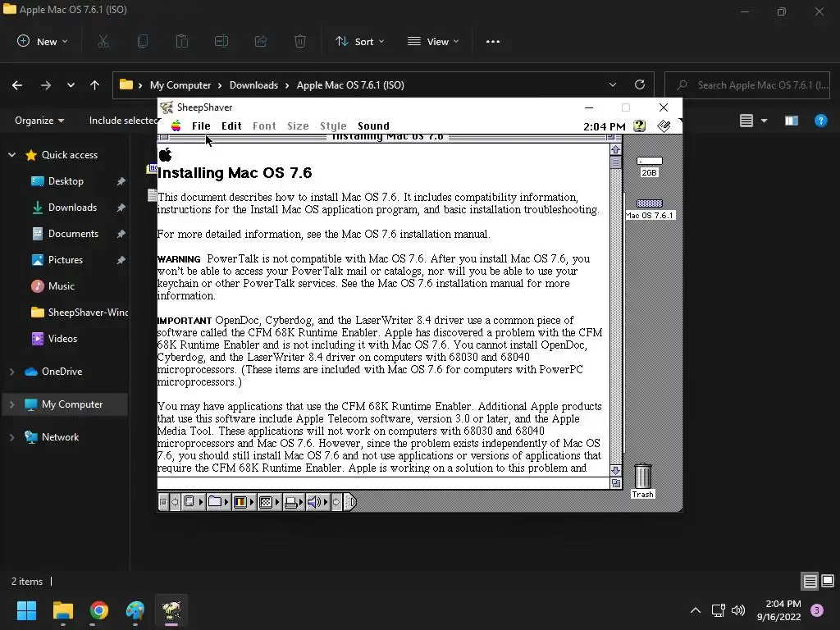Open the monitor resolution control strip module

(269, 502)
